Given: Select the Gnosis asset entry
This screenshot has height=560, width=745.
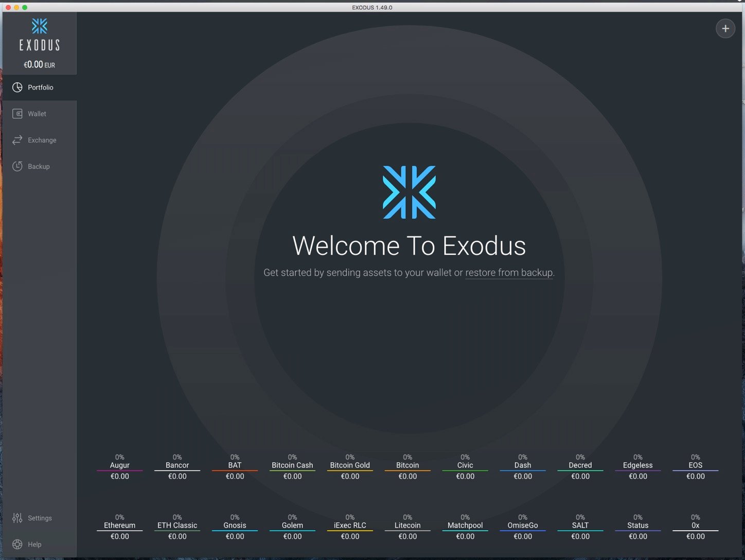Looking at the screenshot, I should (x=235, y=527).
